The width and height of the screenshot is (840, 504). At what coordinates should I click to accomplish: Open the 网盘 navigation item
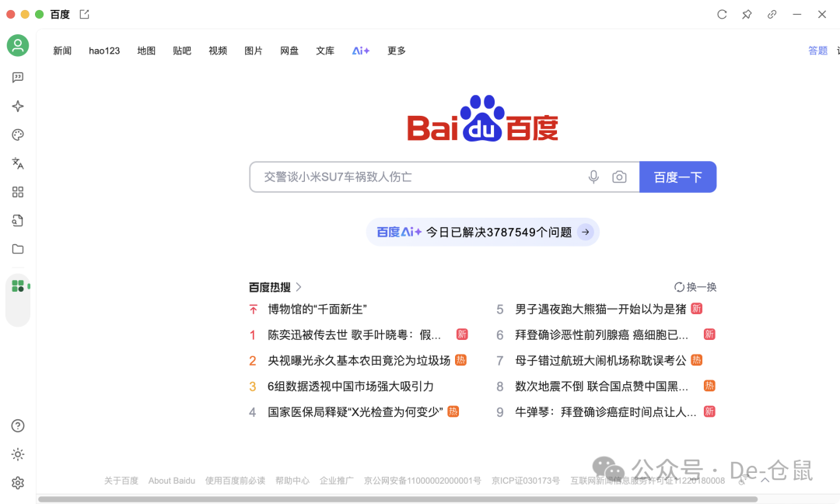pos(289,51)
